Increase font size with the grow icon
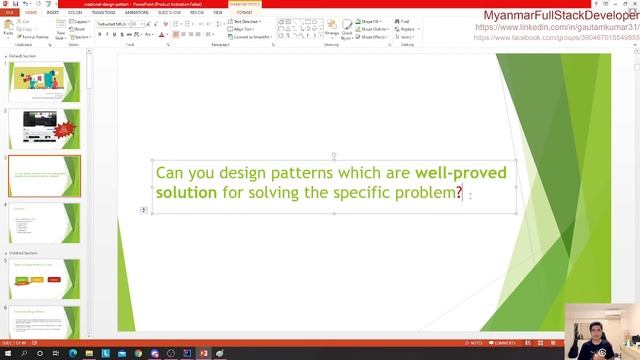This screenshot has height=360, width=640. [149, 24]
